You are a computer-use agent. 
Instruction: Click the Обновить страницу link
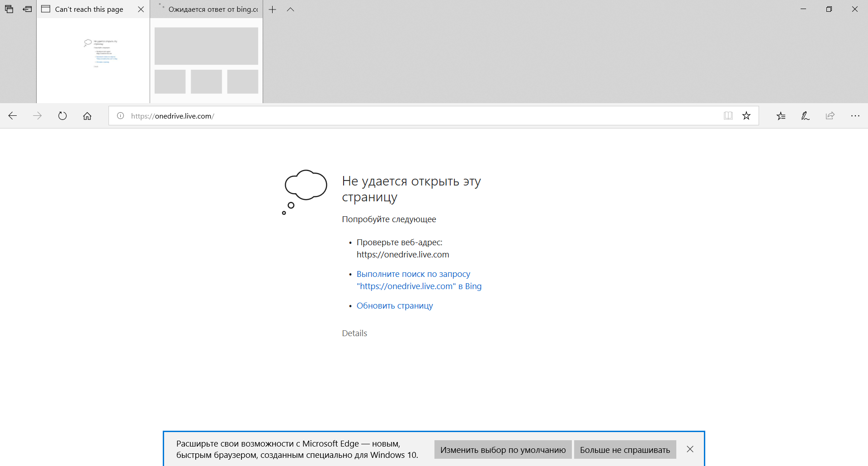point(395,306)
